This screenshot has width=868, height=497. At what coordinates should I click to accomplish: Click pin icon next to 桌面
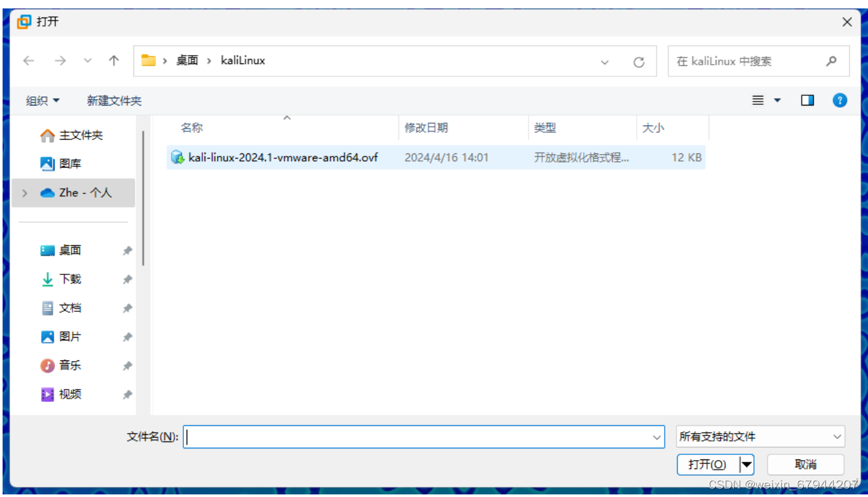click(128, 250)
